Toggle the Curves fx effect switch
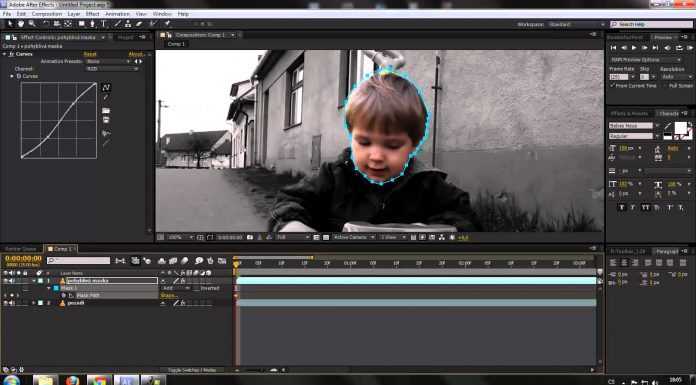This screenshot has height=385, width=696. [12, 54]
